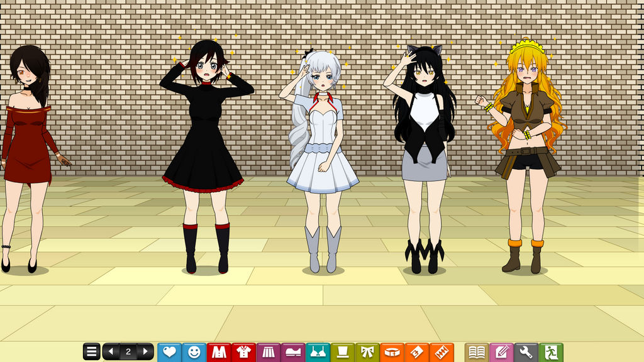Open the red jacket category
The width and height of the screenshot is (644, 362).
click(x=219, y=352)
